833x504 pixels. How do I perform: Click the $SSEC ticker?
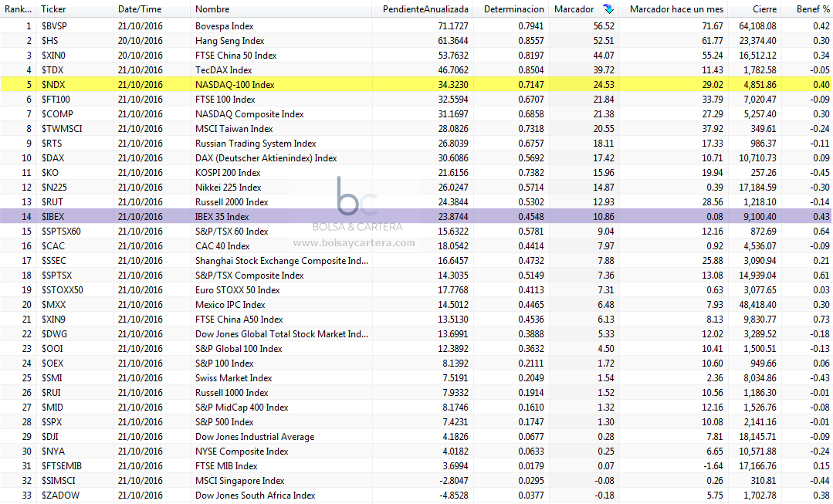54,261
